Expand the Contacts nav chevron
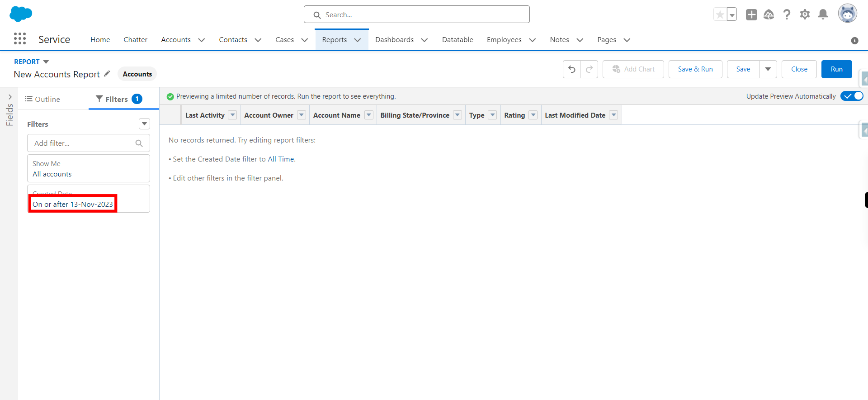 click(258, 40)
